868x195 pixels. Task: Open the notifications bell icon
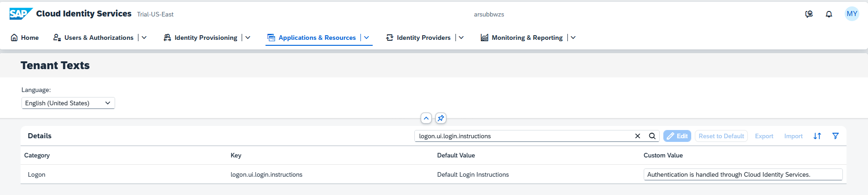[x=829, y=14]
